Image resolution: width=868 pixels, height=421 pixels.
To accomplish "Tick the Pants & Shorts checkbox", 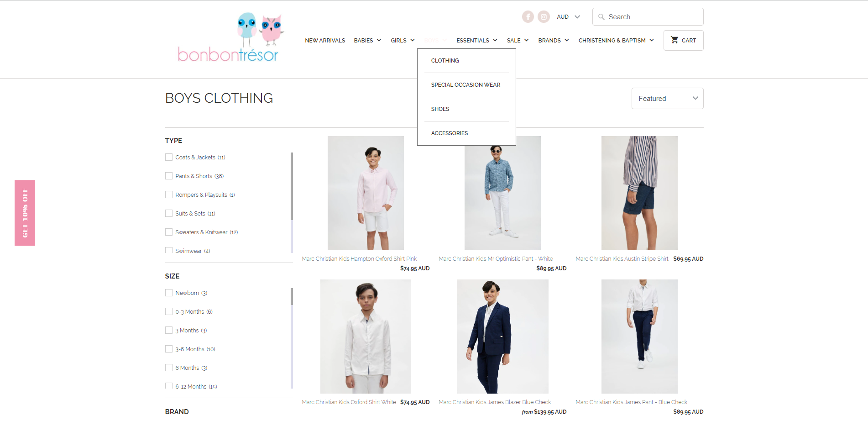I will 169,176.
